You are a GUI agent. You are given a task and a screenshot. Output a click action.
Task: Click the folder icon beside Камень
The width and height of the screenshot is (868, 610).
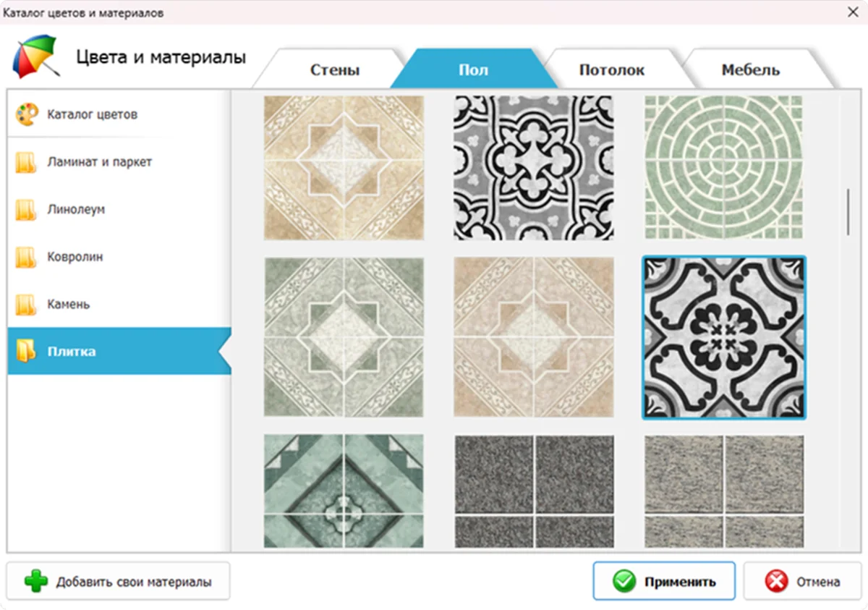pyautogui.click(x=27, y=305)
